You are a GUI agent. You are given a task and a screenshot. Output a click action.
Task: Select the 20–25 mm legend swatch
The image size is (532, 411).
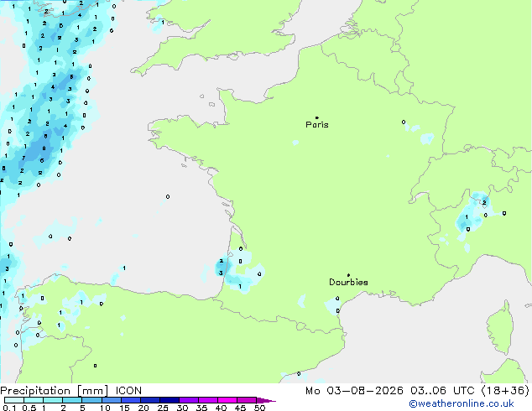149,400
